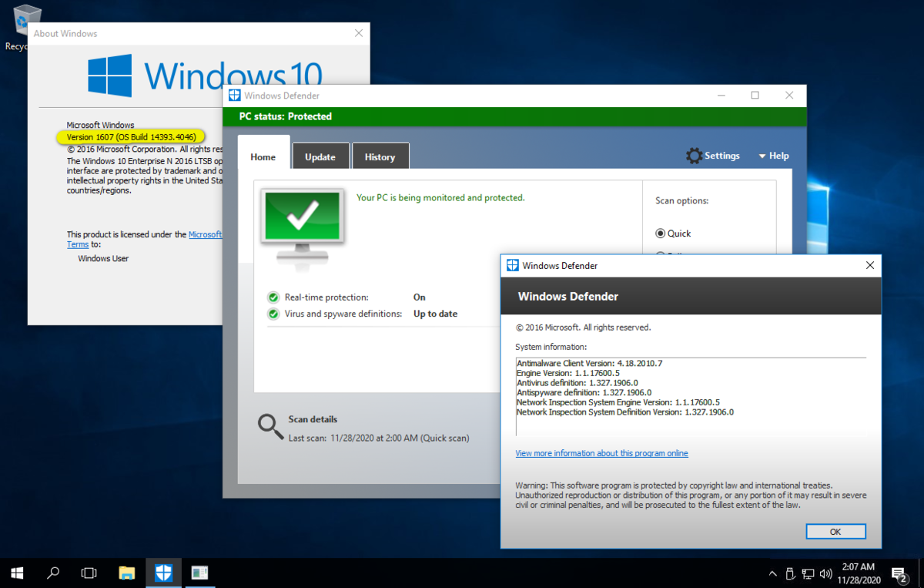The height and width of the screenshot is (588, 924).
Task: Click 'Antimalware Client Version: 4.18.2010.7' line
Action: point(590,363)
